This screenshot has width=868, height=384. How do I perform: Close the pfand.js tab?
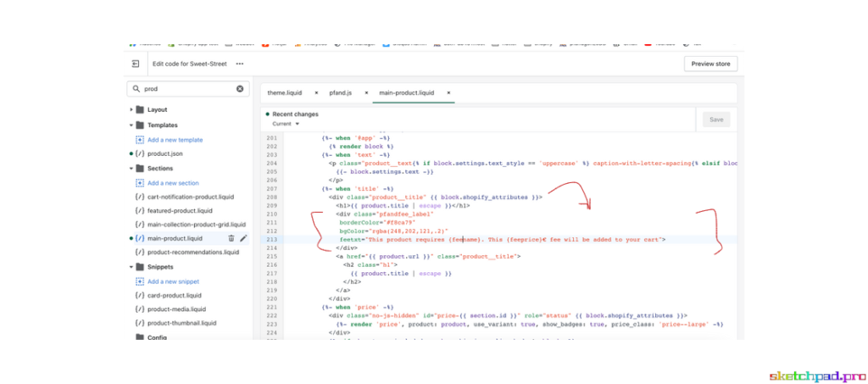(x=366, y=93)
